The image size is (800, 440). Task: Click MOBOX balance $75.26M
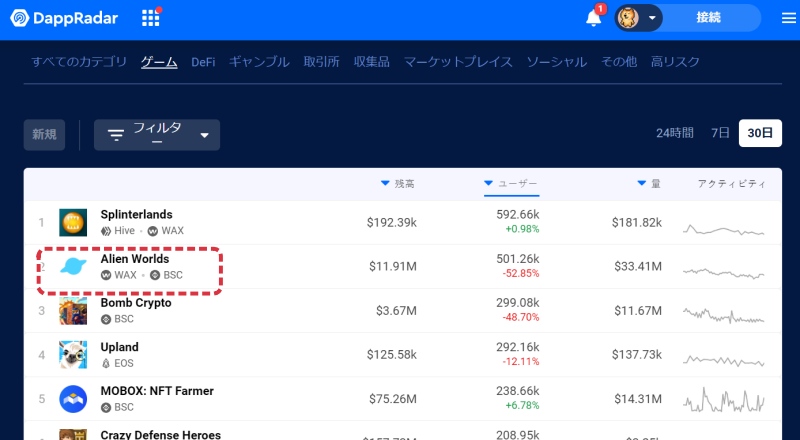(x=393, y=399)
